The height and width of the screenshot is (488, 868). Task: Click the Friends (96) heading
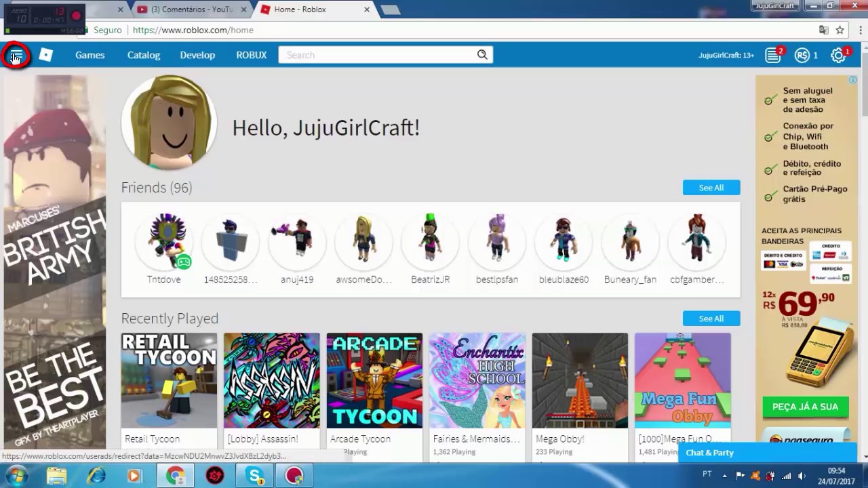tap(157, 188)
